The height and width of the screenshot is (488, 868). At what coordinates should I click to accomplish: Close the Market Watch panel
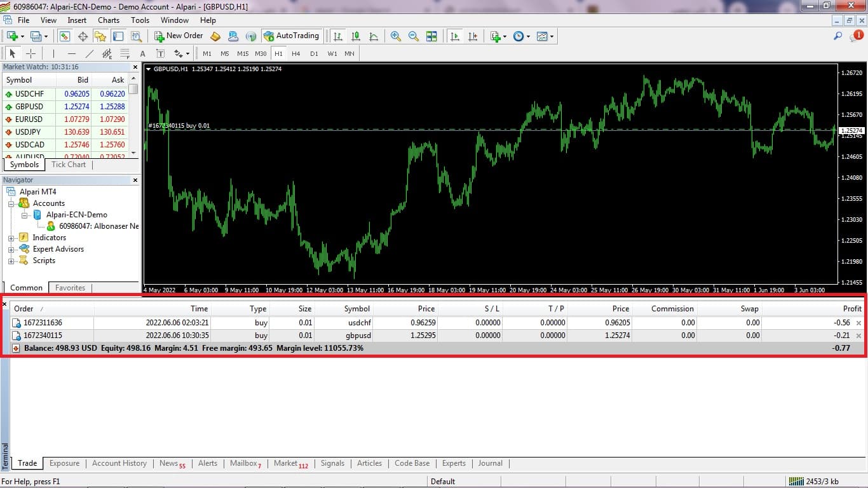tap(135, 67)
